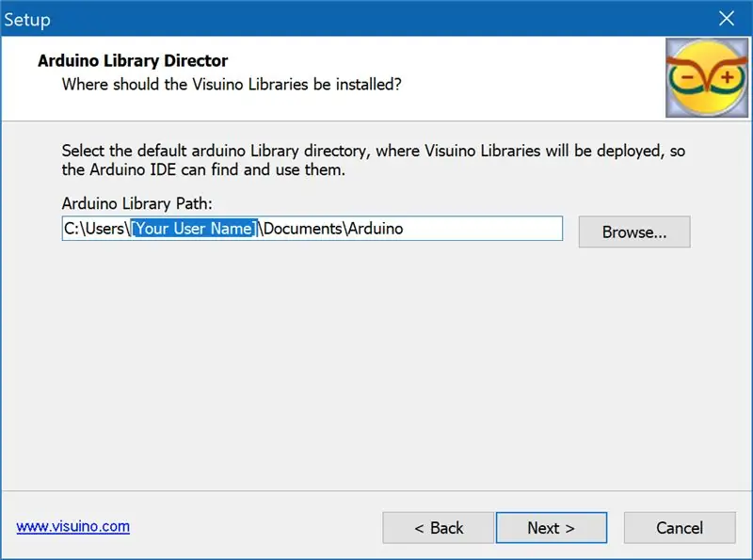Click the Visuino owl logo icon
The height and width of the screenshot is (560, 753).
click(x=707, y=78)
